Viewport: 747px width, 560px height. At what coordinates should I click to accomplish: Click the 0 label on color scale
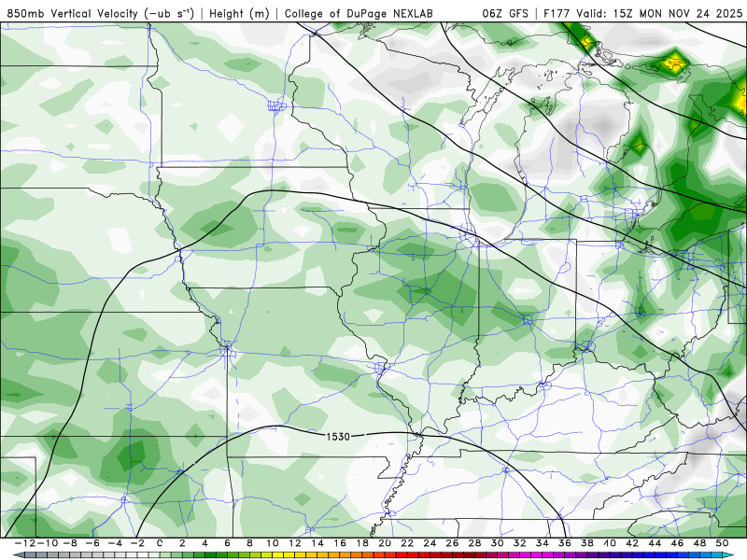point(160,543)
